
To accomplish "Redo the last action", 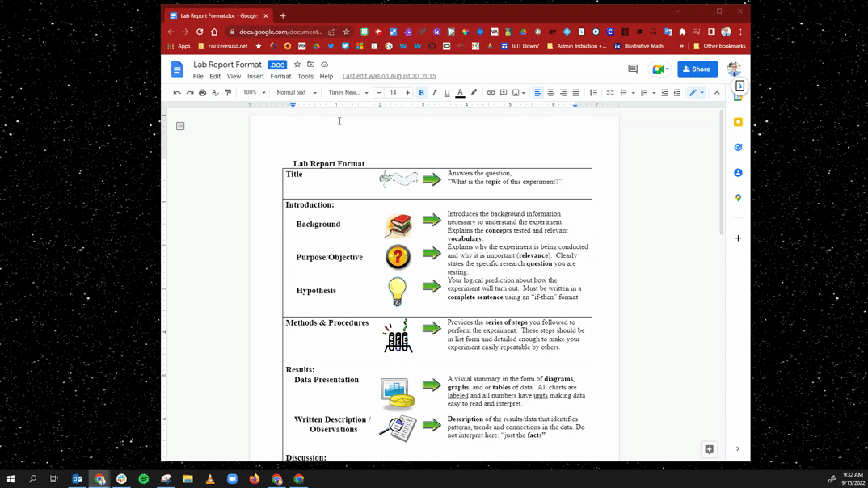I will [189, 92].
